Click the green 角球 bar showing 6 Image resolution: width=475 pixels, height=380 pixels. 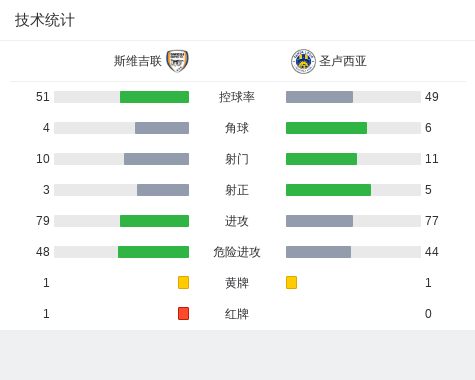tap(326, 128)
